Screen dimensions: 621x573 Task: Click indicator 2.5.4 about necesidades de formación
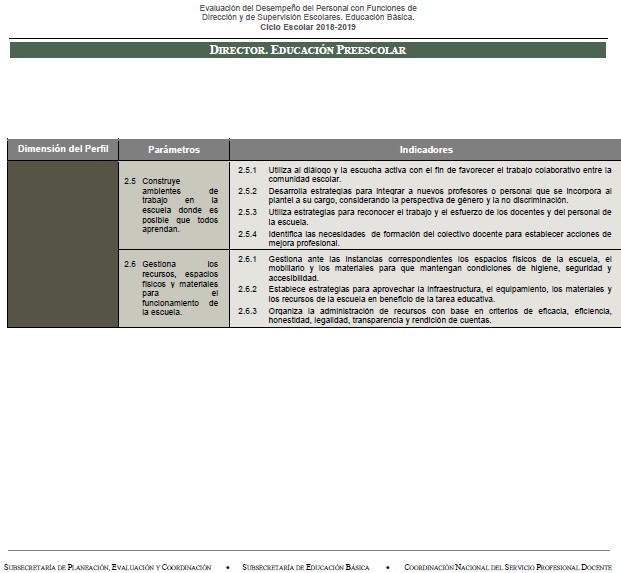[425, 238]
